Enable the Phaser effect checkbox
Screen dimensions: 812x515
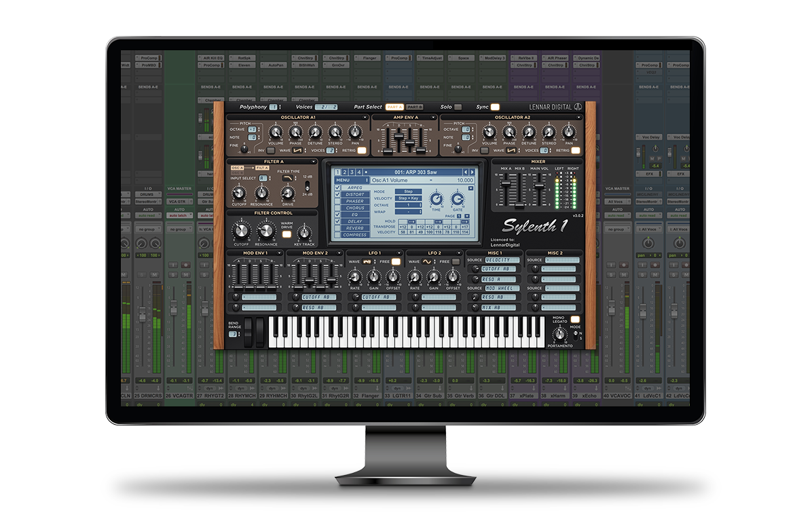[x=337, y=201]
